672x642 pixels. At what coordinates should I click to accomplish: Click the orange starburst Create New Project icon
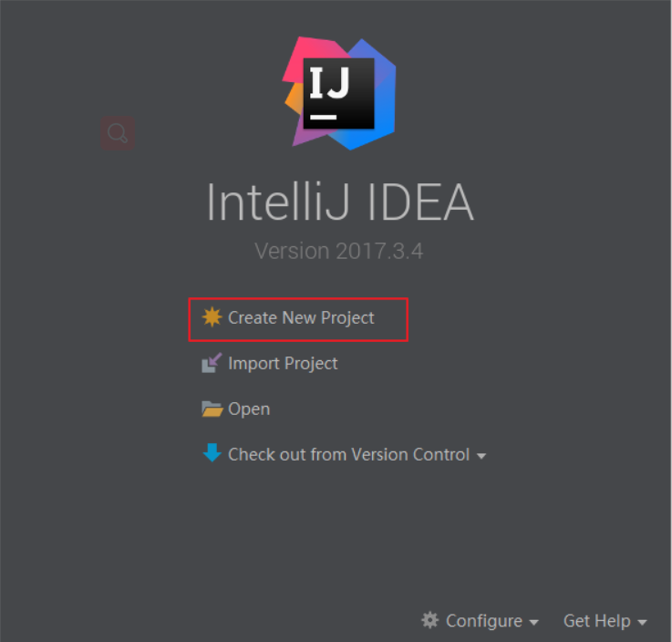212,317
